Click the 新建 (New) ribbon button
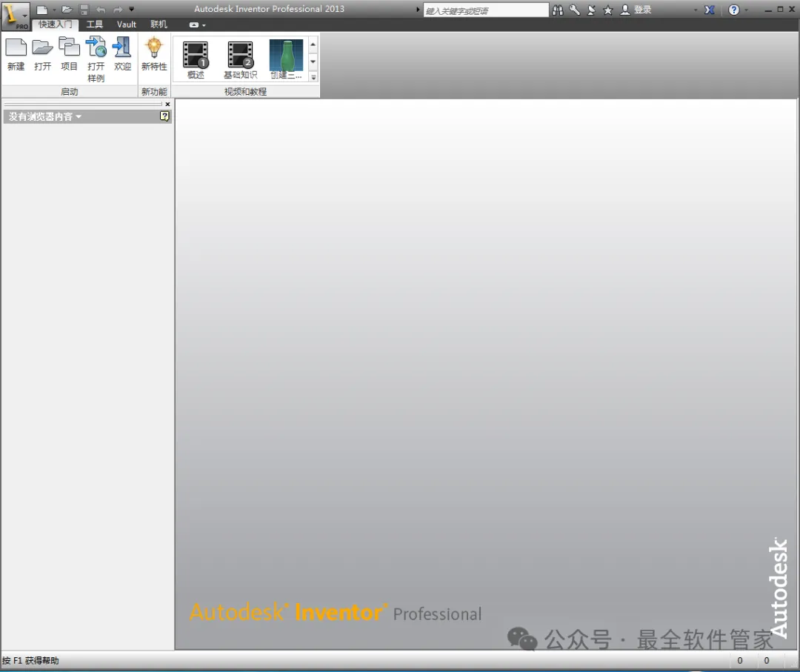This screenshot has height=672, width=800. point(16,55)
